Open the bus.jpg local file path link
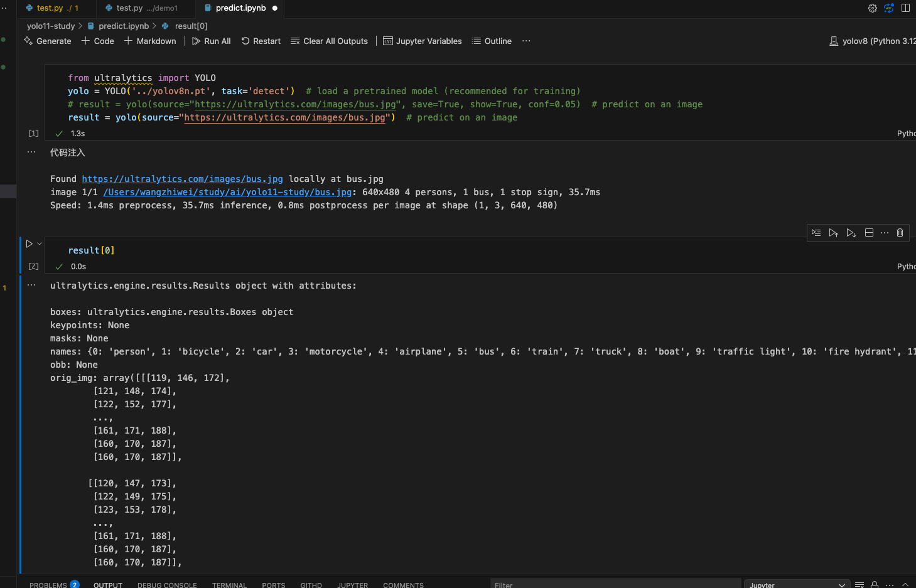916x588 pixels. coord(227,192)
